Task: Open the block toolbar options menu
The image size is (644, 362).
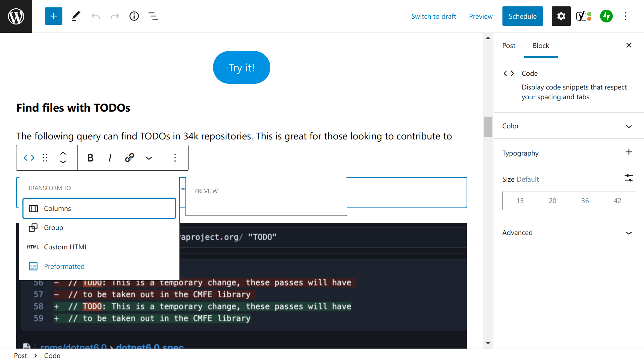Action: pos(175,158)
